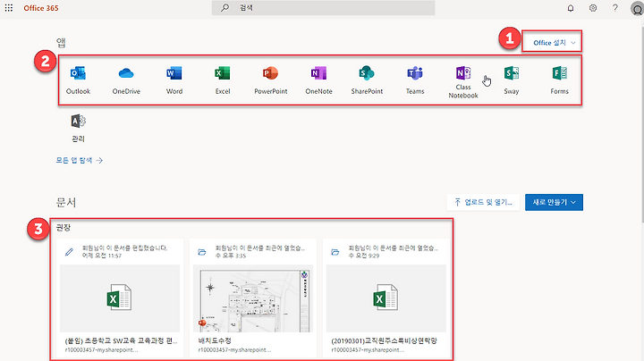Click the folder icon on the (20190301) card
Screen dimensions: 644x361
coord(335,252)
